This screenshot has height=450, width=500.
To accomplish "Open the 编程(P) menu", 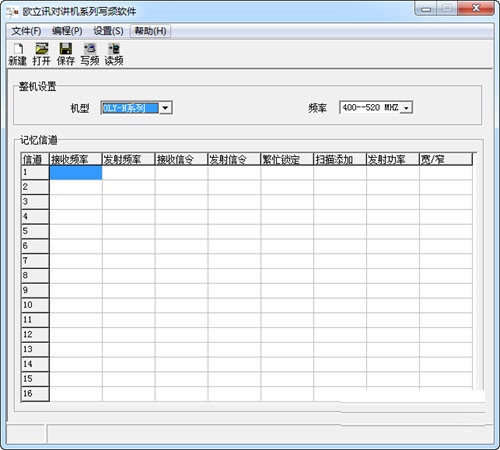I will click(67, 31).
